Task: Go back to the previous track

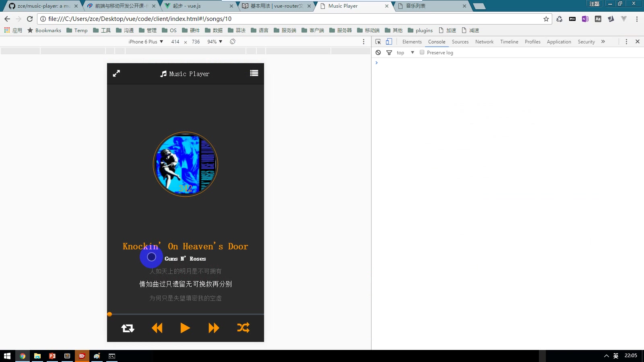Action: point(157,328)
